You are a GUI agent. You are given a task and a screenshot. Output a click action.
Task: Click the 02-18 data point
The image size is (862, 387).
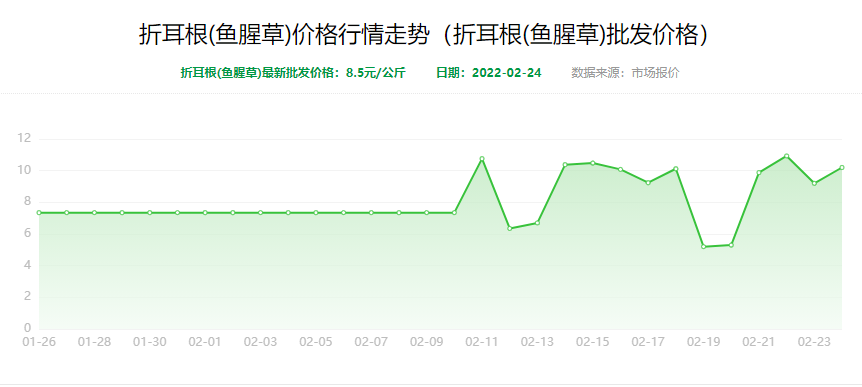pyautogui.click(x=676, y=169)
